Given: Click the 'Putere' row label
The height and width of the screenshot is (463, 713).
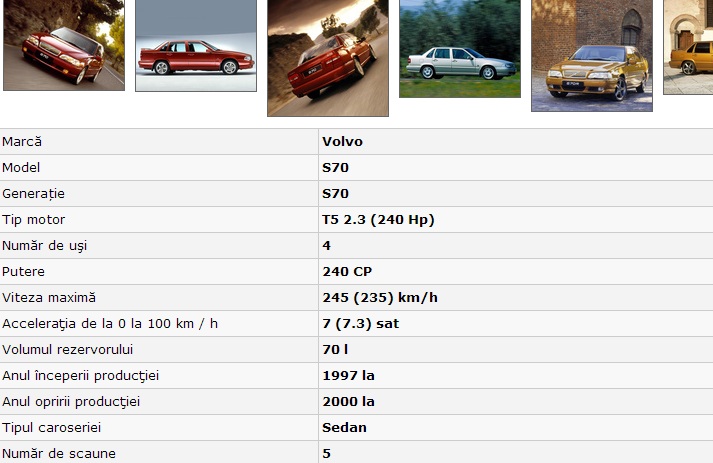Looking at the screenshot, I should point(23,272).
